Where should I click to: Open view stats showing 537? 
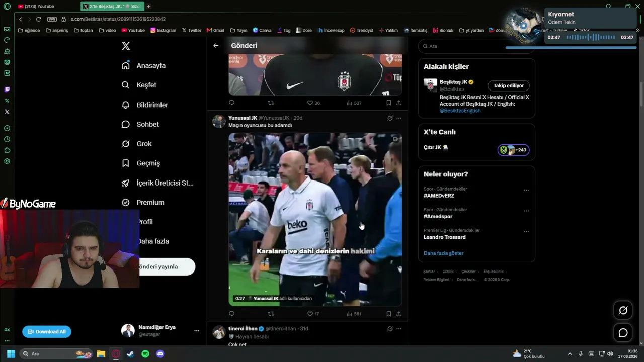click(354, 103)
